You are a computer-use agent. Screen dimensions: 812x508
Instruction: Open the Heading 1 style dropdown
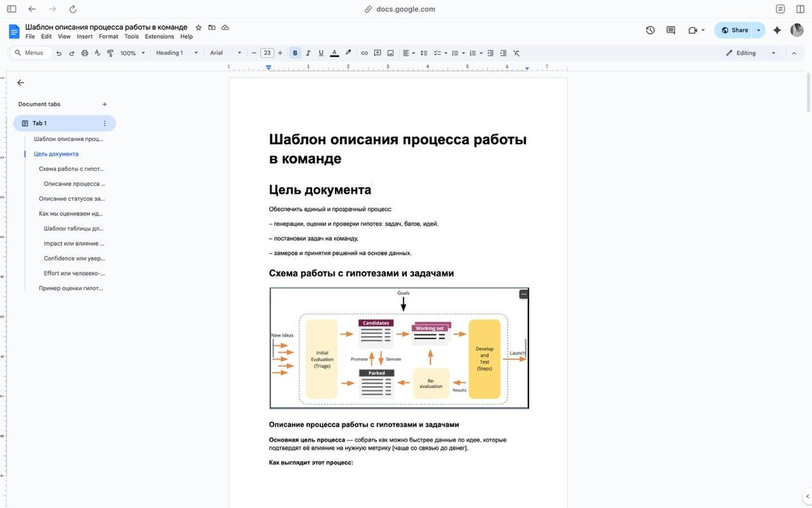177,53
